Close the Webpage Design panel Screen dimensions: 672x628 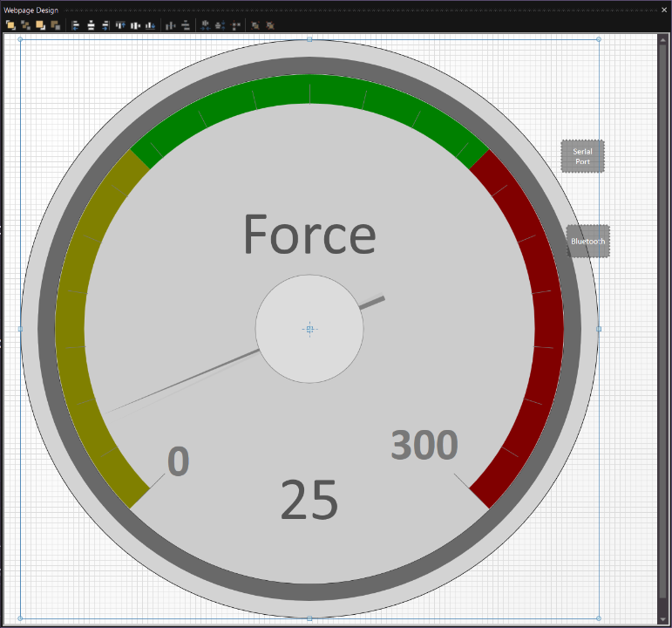coord(663,10)
